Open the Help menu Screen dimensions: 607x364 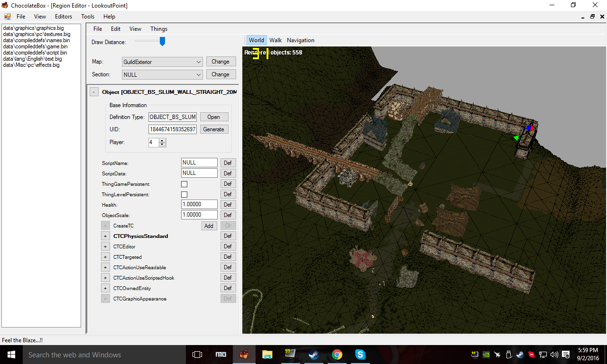(109, 17)
